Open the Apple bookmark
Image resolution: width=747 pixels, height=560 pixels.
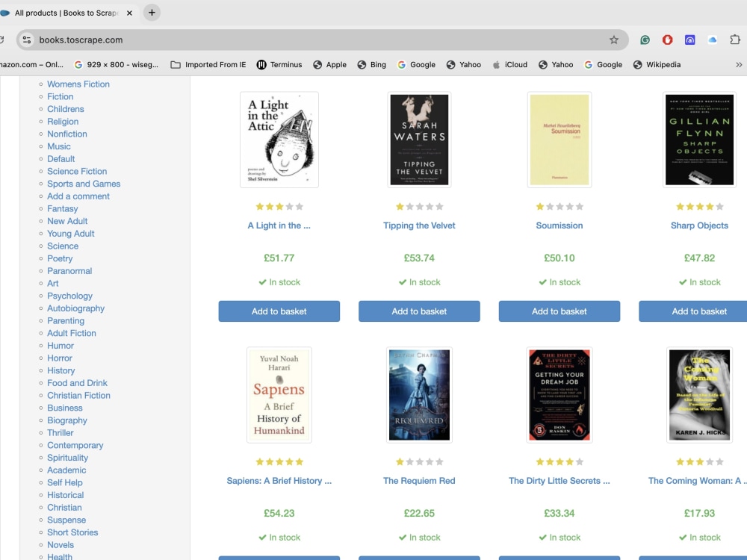point(329,65)
